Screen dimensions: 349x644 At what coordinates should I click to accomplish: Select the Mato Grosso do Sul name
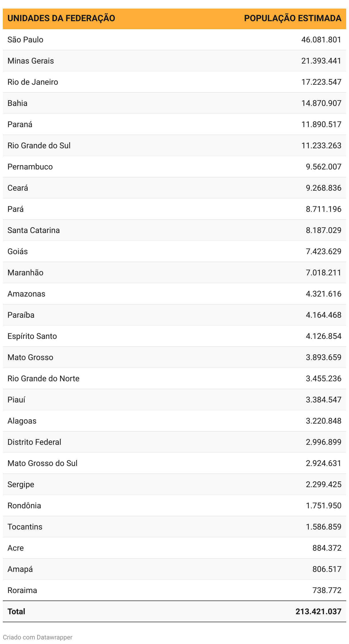[42, 463]
